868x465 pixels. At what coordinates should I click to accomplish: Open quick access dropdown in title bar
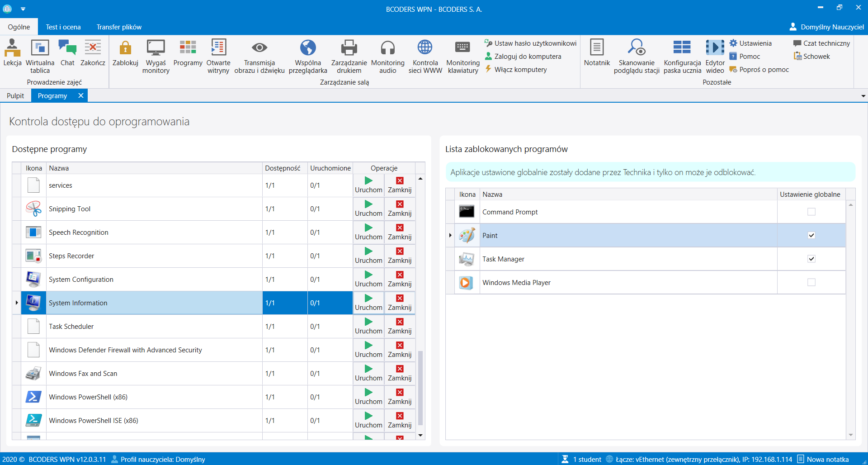(23, 9)
